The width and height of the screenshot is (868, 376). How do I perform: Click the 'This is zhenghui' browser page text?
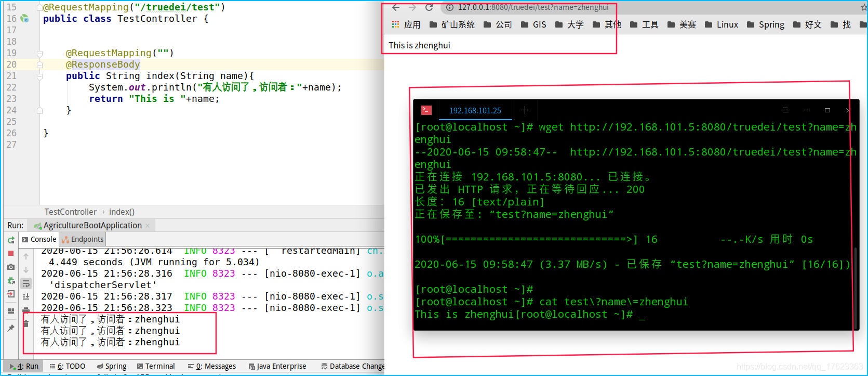(x=419, y=45)
